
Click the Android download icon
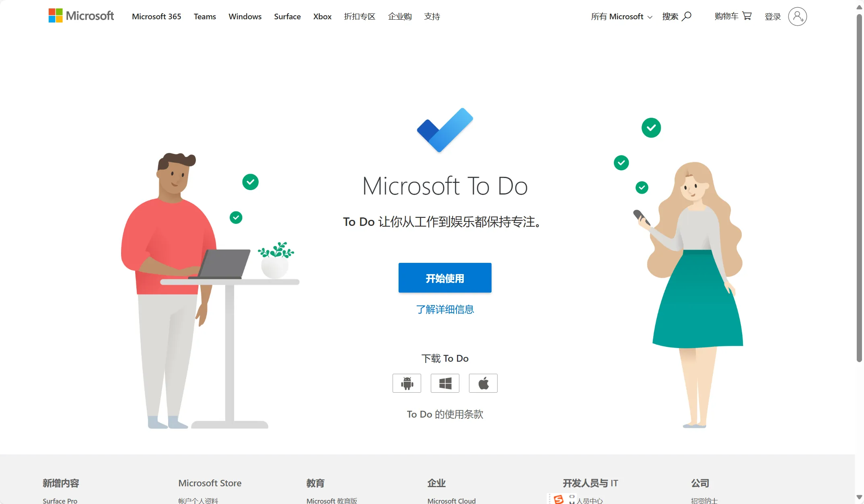pyautogui.click(x=407, y=383)
